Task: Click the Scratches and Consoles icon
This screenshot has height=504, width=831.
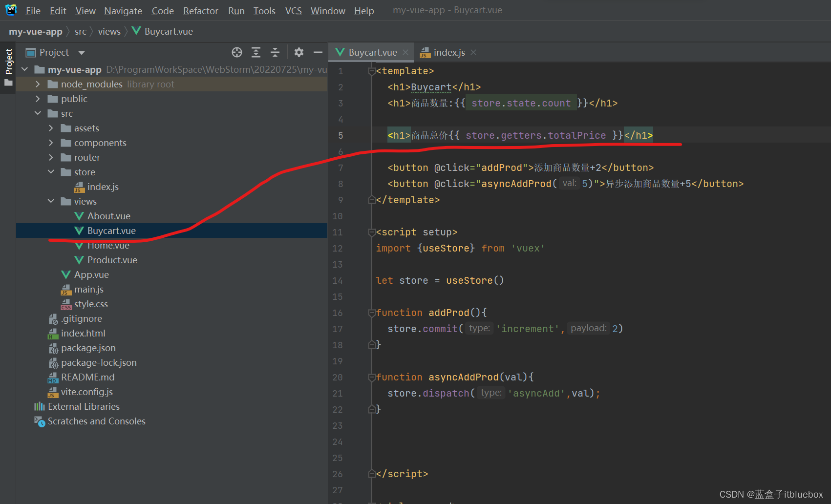Action: click(x=40, y=421)
